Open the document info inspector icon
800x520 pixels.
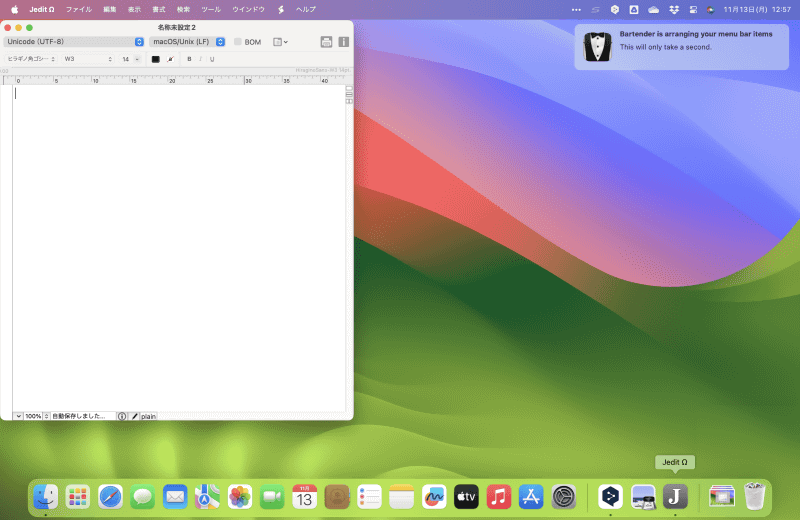(344, 42)
